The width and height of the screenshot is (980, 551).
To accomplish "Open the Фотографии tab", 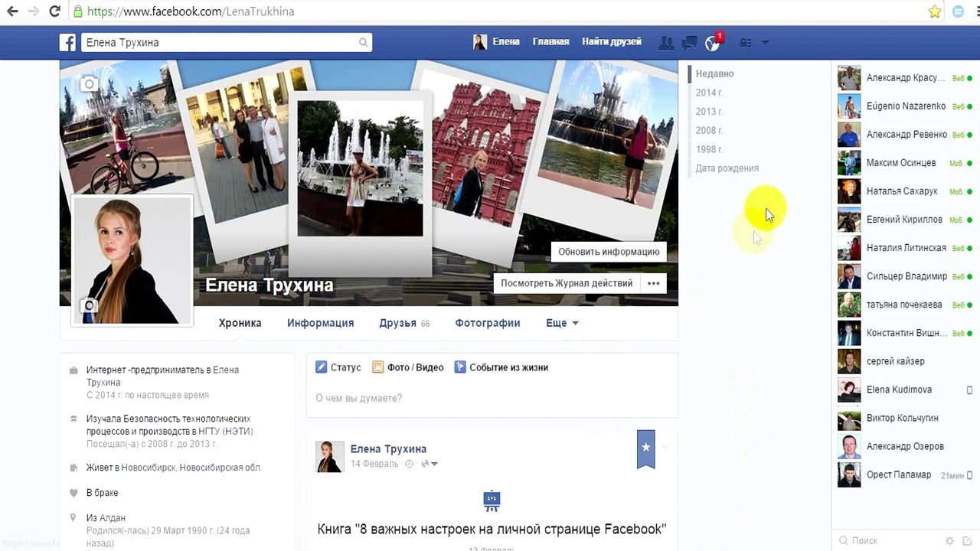I will pos(488,323).
